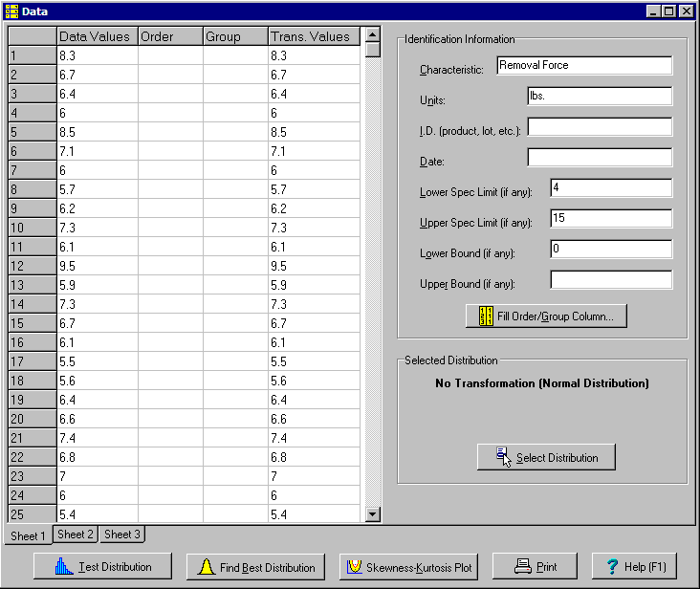The height and width of the screenshot is (589, 700).
Task: Click the Select Distribution pointer icon
Action: point(504,457)
